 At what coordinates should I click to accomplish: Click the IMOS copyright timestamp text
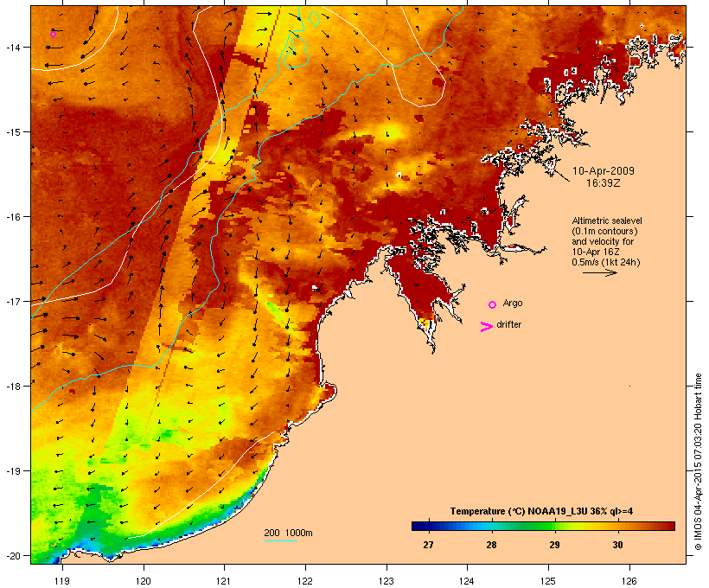[699, 462]
